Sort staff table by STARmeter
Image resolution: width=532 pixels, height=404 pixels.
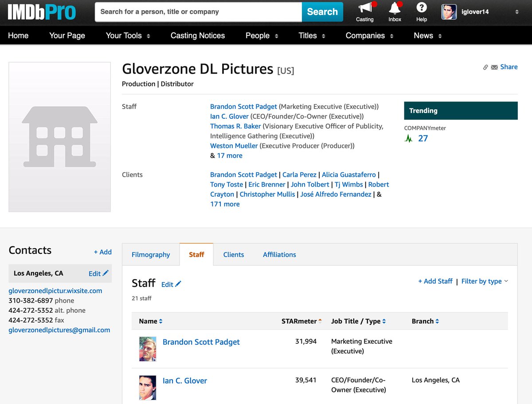(x=302, y=321)
